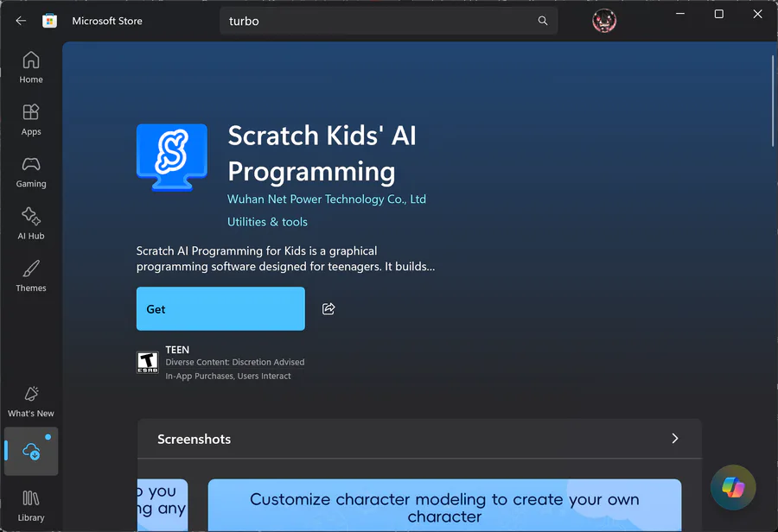Click the search magnifier icon
Viewport: 778px width, 532px height.
[x=543, y=21]
